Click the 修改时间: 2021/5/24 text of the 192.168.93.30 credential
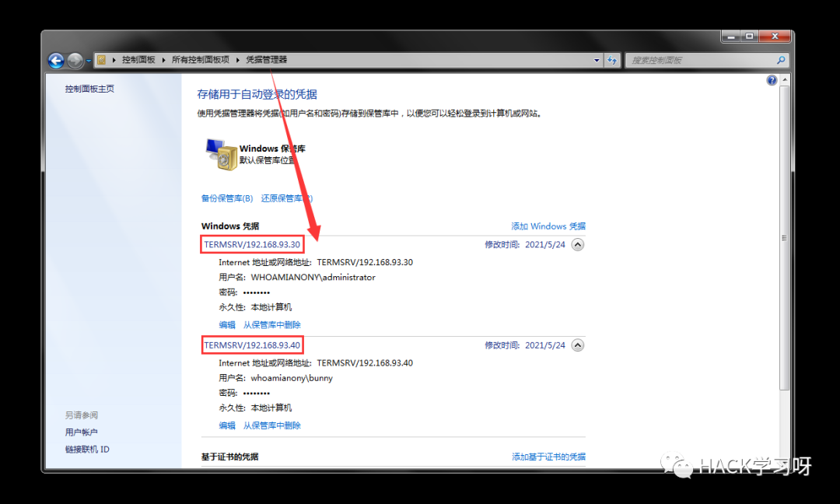The image size is (840, 504). pyautogui.click(x=525, y=244)
